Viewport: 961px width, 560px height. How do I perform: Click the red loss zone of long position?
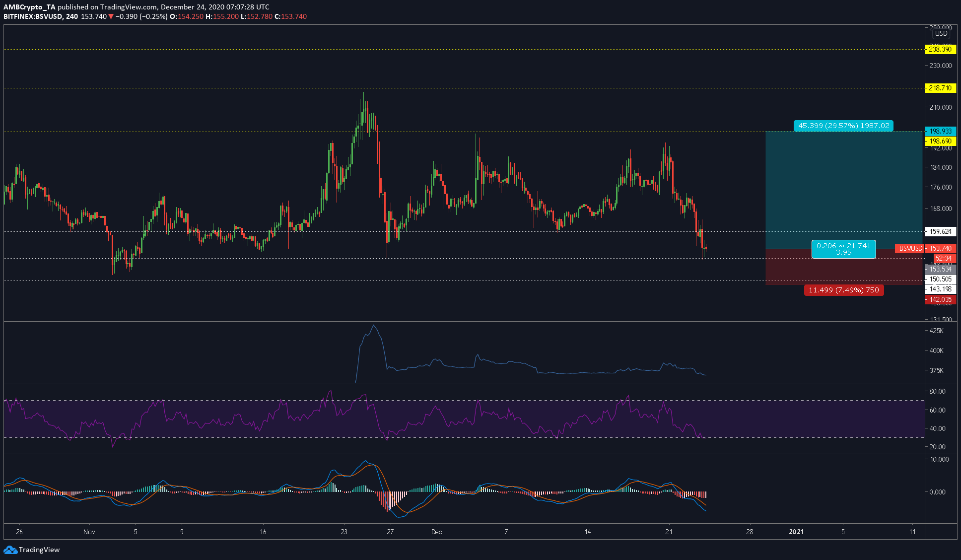pos(844,267)
